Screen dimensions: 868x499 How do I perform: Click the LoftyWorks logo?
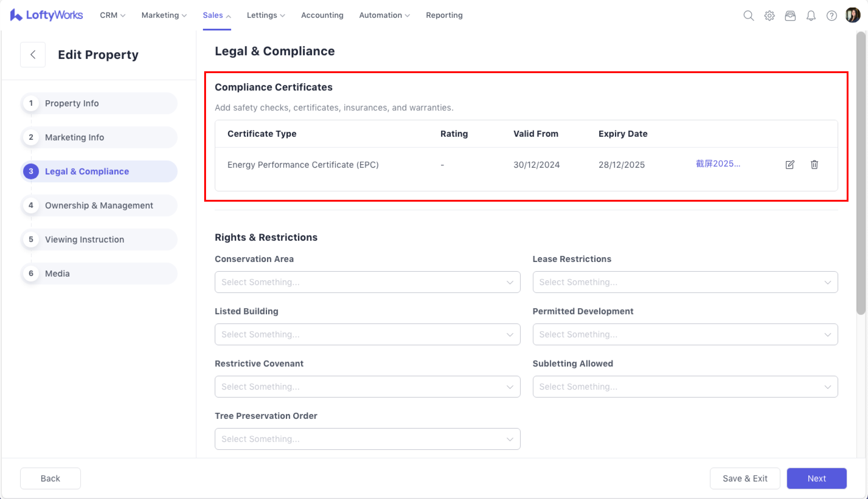point(47,15)
